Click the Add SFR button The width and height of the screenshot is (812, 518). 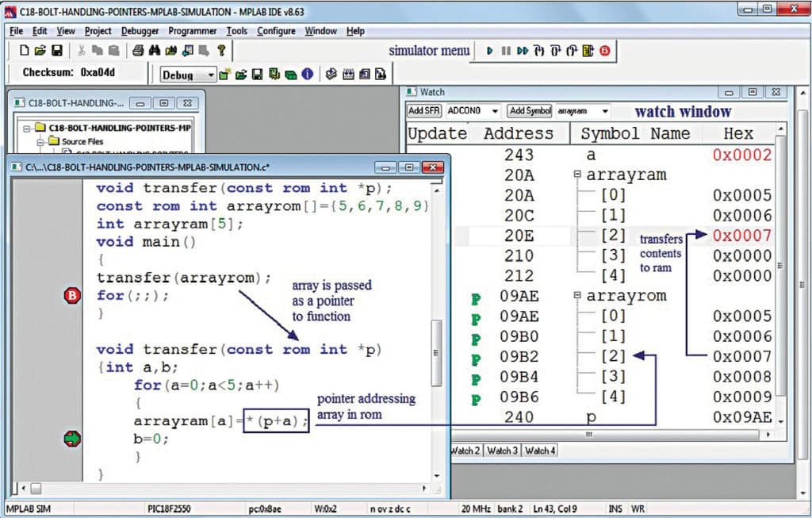424,111
